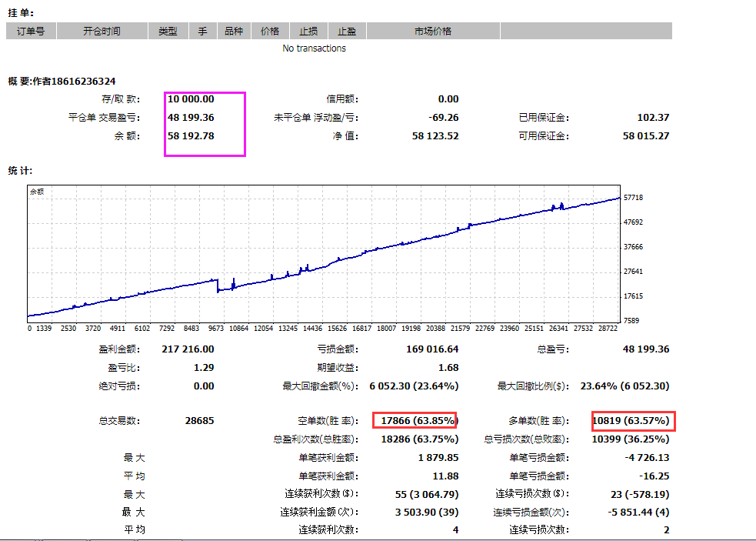Click the 概要:作者18616236324 heading

[x=62, y=81]
